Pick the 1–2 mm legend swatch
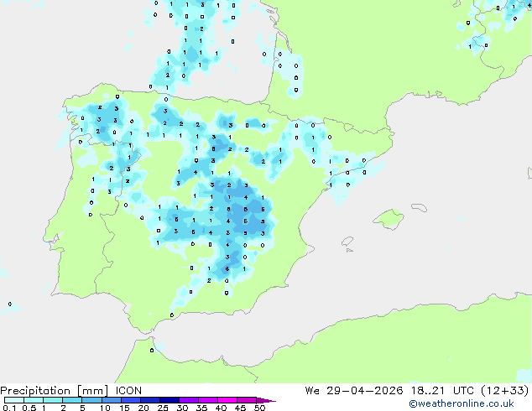Viewport: 532px width, 411px height. 53,400
